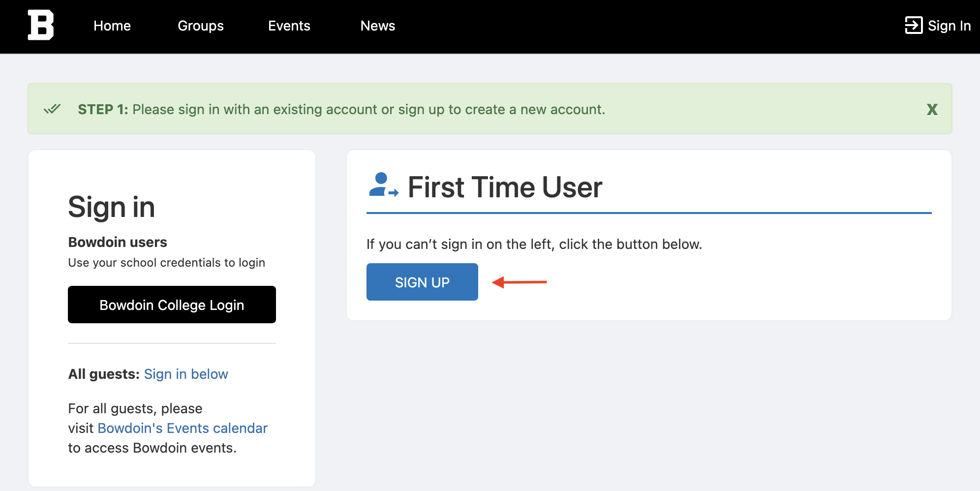Click the blue SIGN UP button
The height and width of the screenshot is (491, 980).
click(422, 282)
